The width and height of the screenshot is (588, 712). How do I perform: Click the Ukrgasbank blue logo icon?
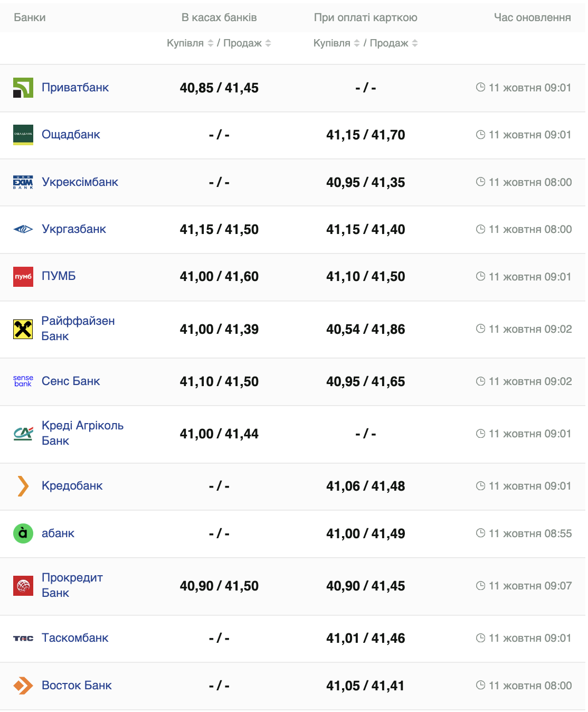pos(23,229)
